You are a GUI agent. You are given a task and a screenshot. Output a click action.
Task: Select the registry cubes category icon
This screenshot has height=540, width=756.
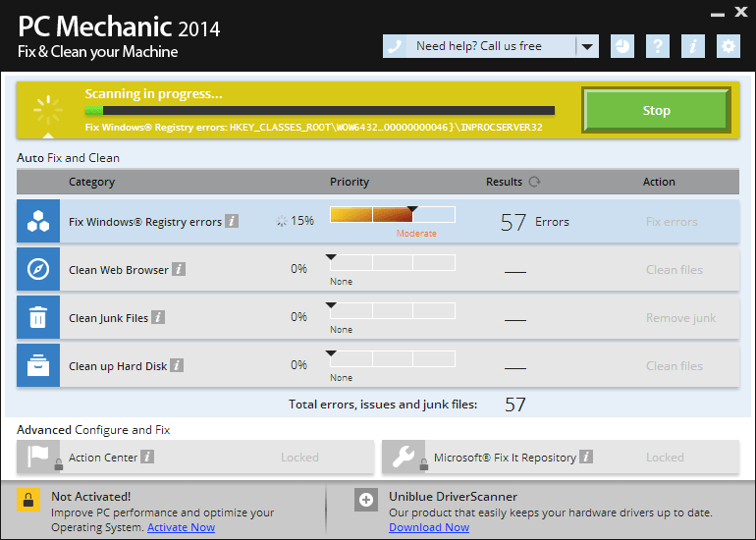(38, 221)
